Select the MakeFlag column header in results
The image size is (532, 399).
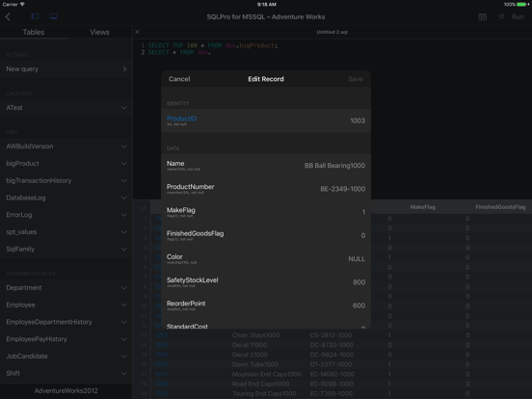[x=422, y=207]
